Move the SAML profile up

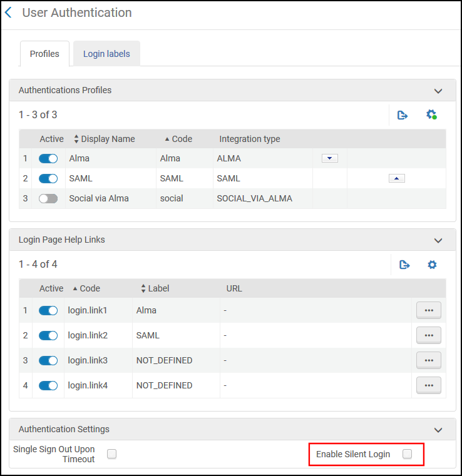pyautogui.click(x=396, y=178)
